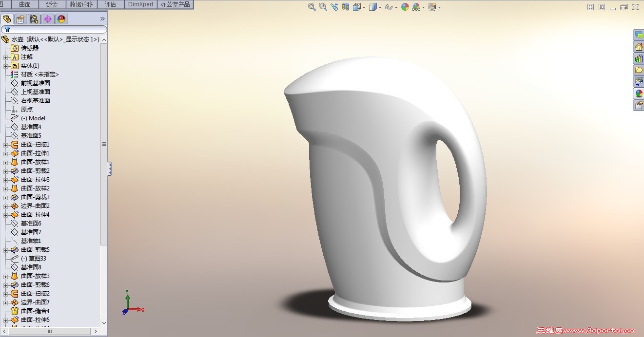
Task: Select 上视基准面 plane
Action: [x=35, y=92]
